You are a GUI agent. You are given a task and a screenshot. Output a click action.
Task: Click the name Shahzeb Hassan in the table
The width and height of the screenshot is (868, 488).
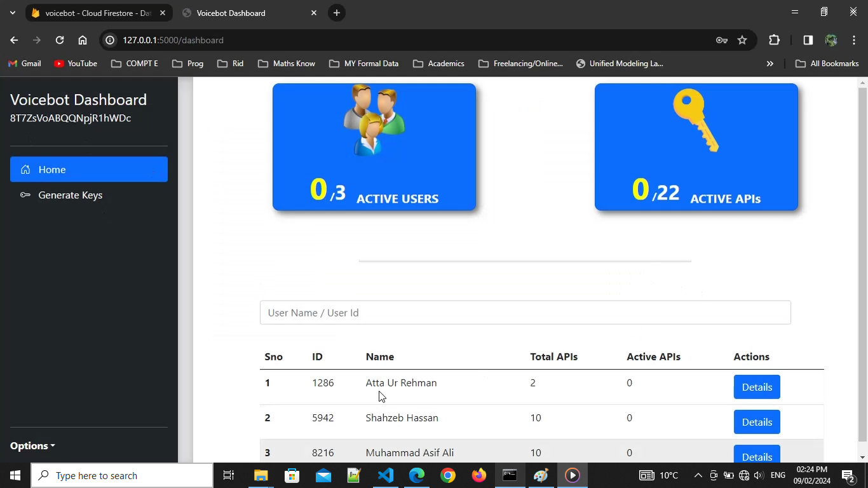[402, 418]
